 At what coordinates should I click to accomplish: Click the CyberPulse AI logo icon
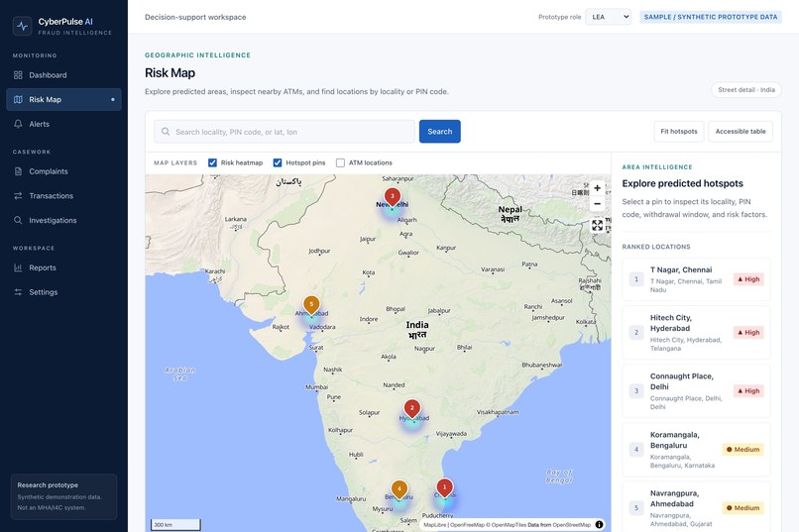click(x=23, y=26)
